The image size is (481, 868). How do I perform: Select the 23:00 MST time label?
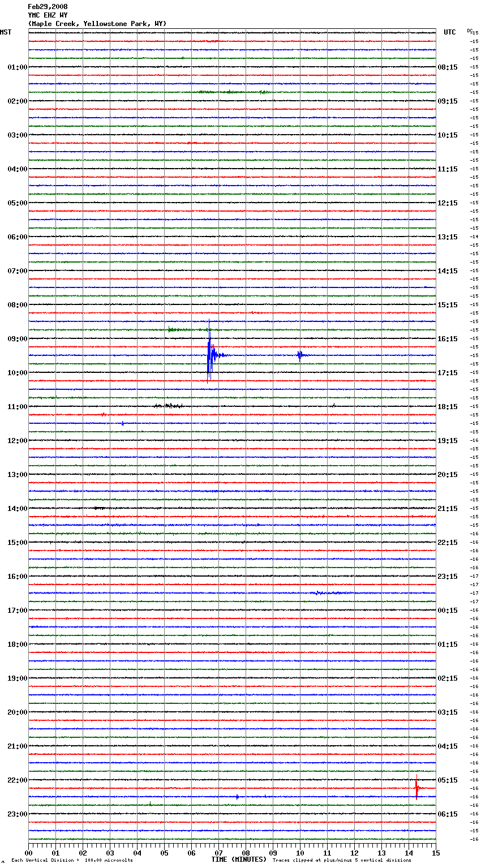18,814
